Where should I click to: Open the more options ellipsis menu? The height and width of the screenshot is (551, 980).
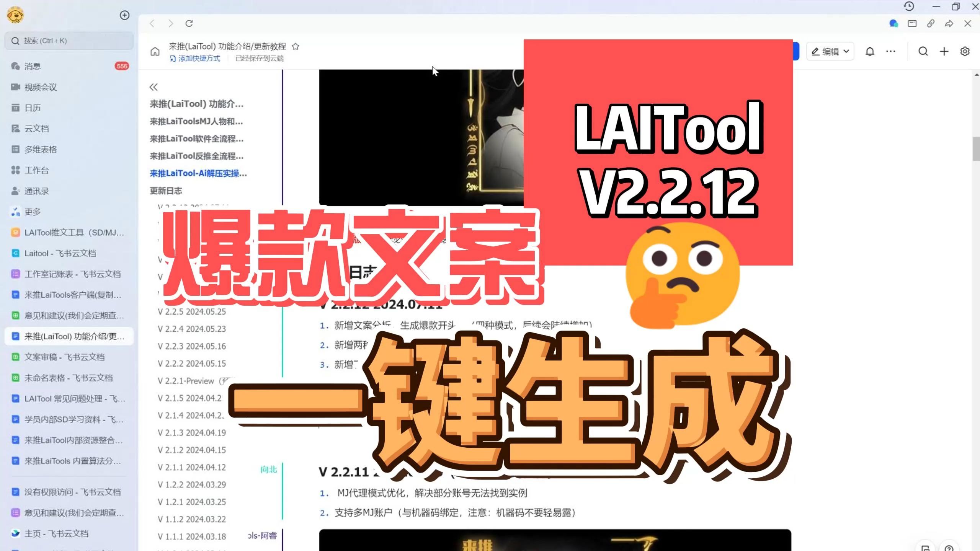(x=891, y=51)
